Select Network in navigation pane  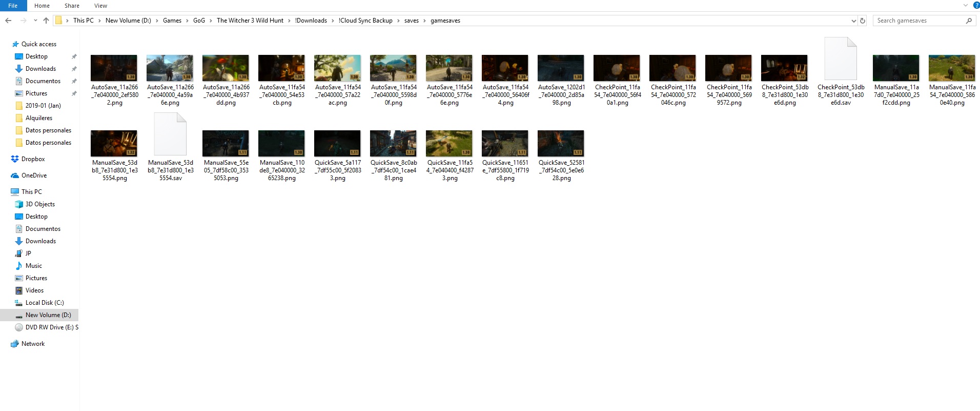point(33,344)
